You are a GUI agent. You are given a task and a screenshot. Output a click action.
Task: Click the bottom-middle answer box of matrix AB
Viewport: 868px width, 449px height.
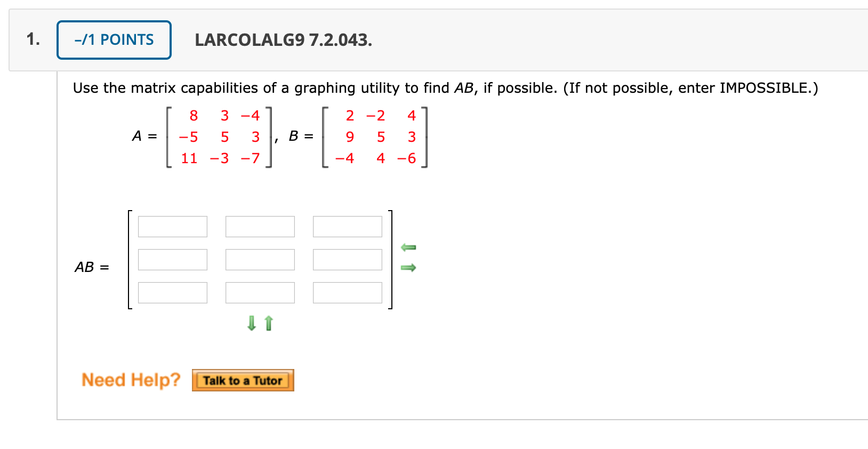260,292
